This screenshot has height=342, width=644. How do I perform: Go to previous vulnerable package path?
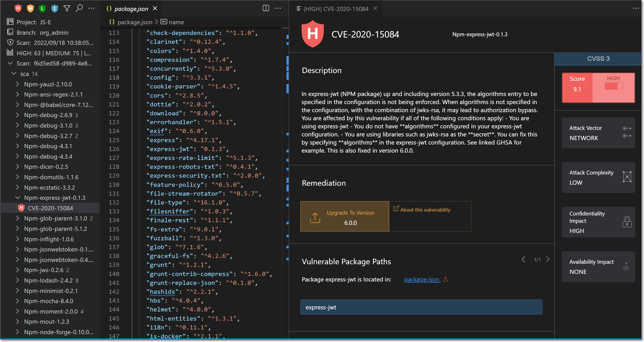(523, 259)
